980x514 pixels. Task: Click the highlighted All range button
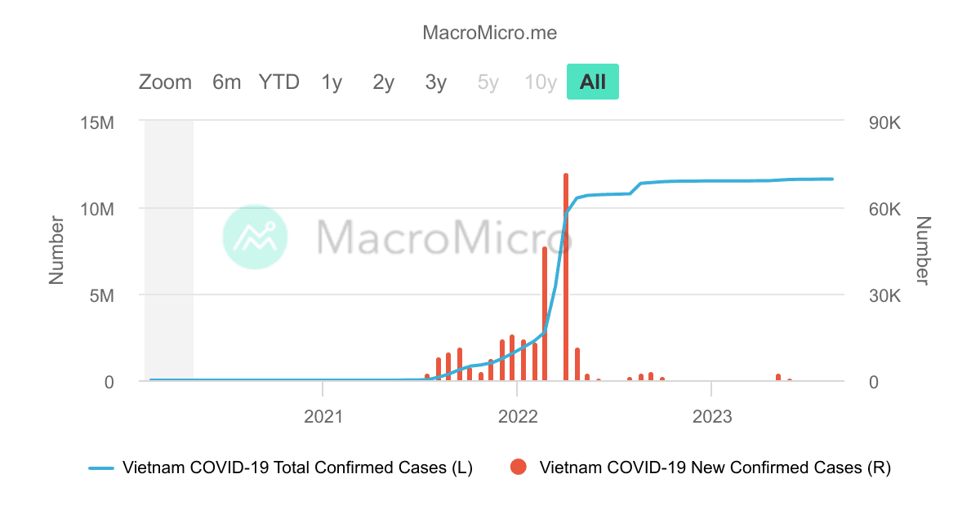click(x=592, y=82)
